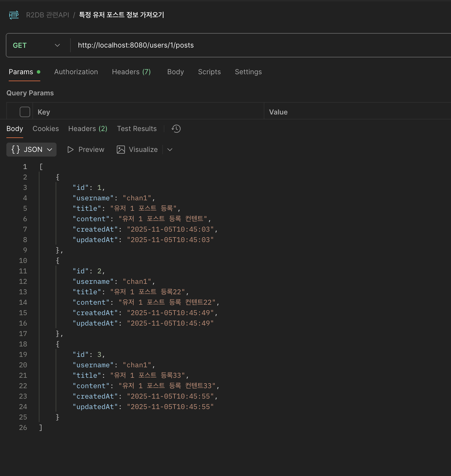This screenshot has width=451, height=476.
Task: Open the response Cookies tab
Action: point(46,129)
